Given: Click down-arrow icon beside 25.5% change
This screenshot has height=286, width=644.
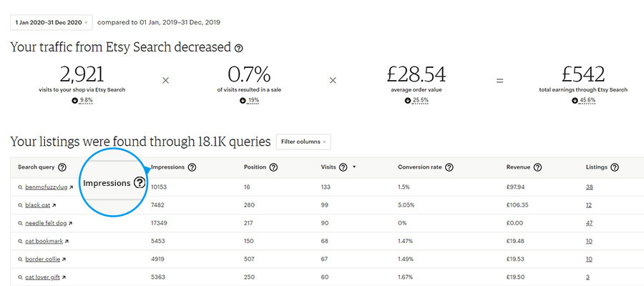Looking at the screenshot, I should tap(408, 101).
